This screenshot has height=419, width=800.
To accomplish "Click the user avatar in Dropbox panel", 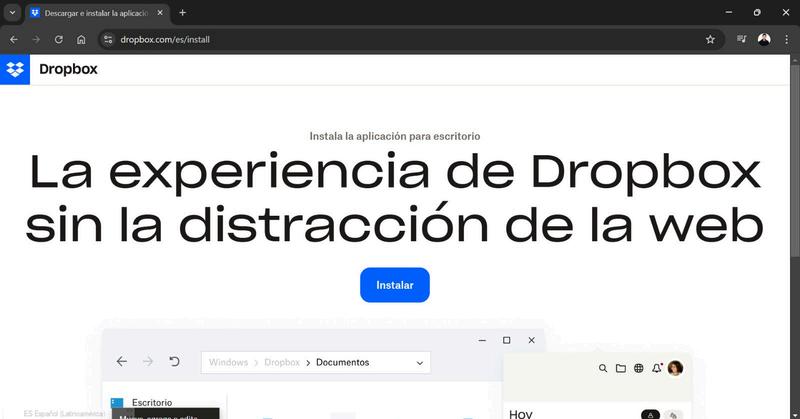I will [x=675, y=368].
